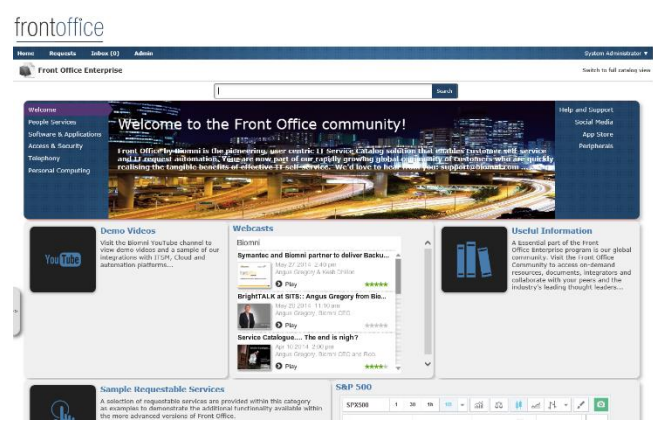Play the BrightTALK at SITS webcast
The height and width of the screenshot is (427, 653).
coord(287,325)
